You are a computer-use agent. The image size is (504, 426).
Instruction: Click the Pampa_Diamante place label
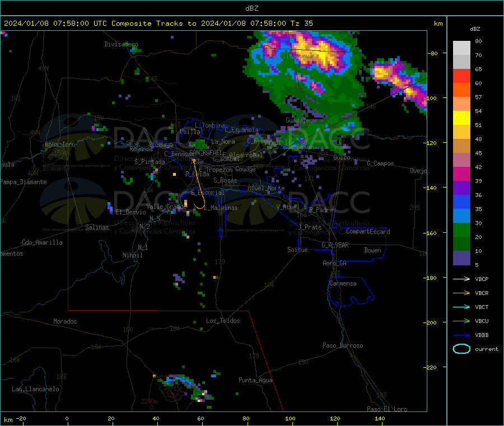point(24,182)
